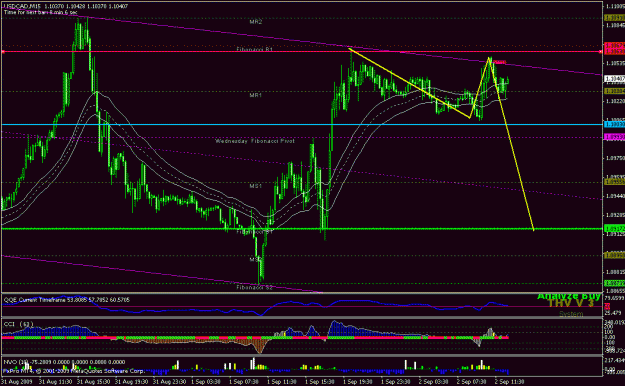Select the MR1 level label
This screenshot has width=625, height=386.
[256, 95]
